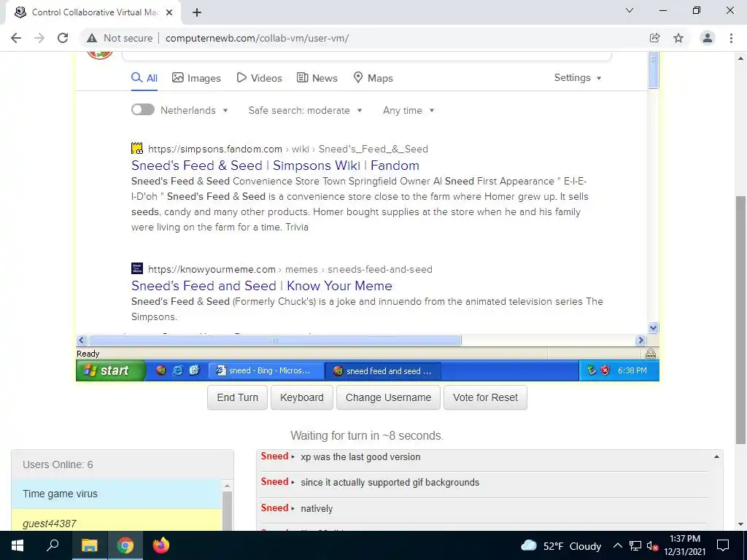747x560 pixels.
Task: Open the weather widget 52°F Cloudy
Action: [x=561, y=546]
